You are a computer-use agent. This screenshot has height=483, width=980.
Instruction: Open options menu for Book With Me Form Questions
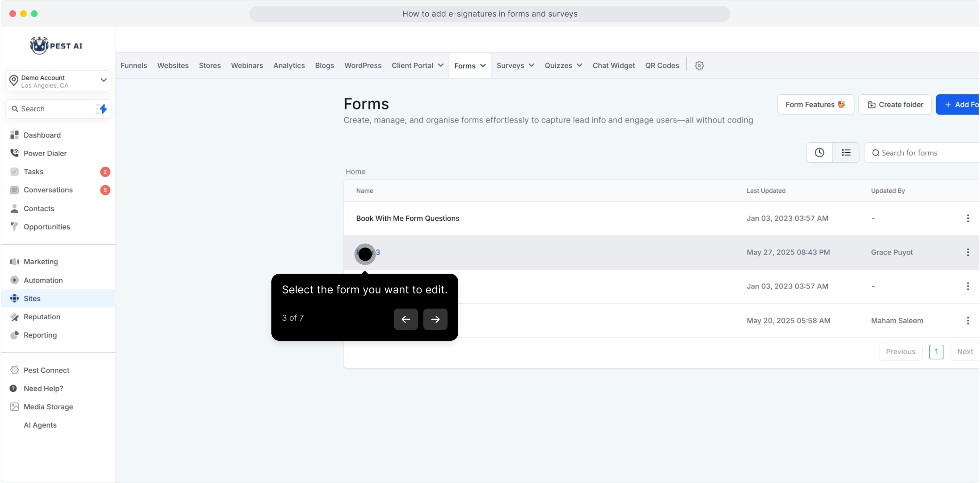click(x=968, y=218)
